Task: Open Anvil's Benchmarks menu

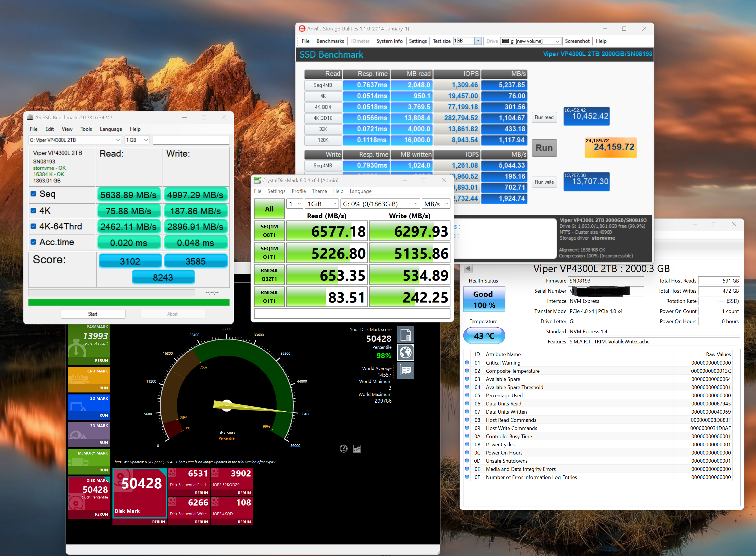Action: tap(330, 41)
